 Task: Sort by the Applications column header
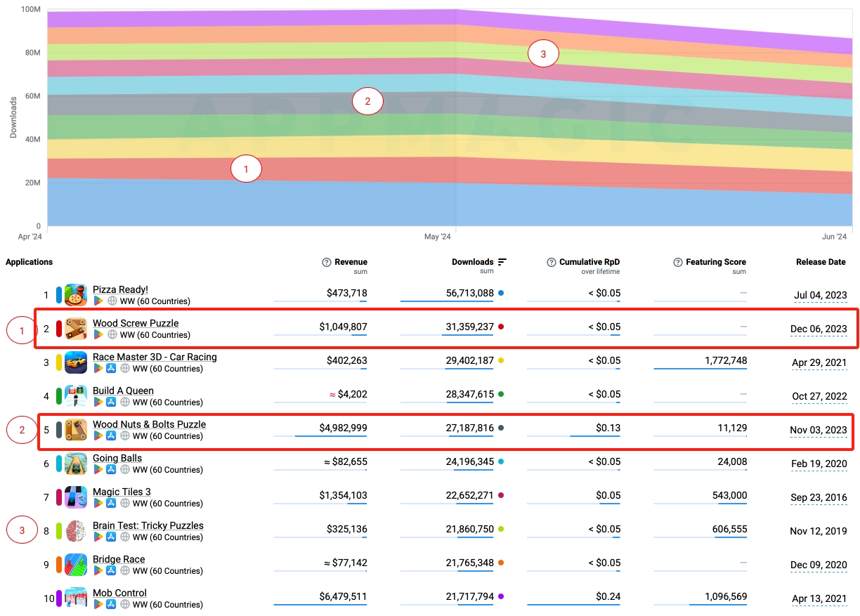pos(29,262)
